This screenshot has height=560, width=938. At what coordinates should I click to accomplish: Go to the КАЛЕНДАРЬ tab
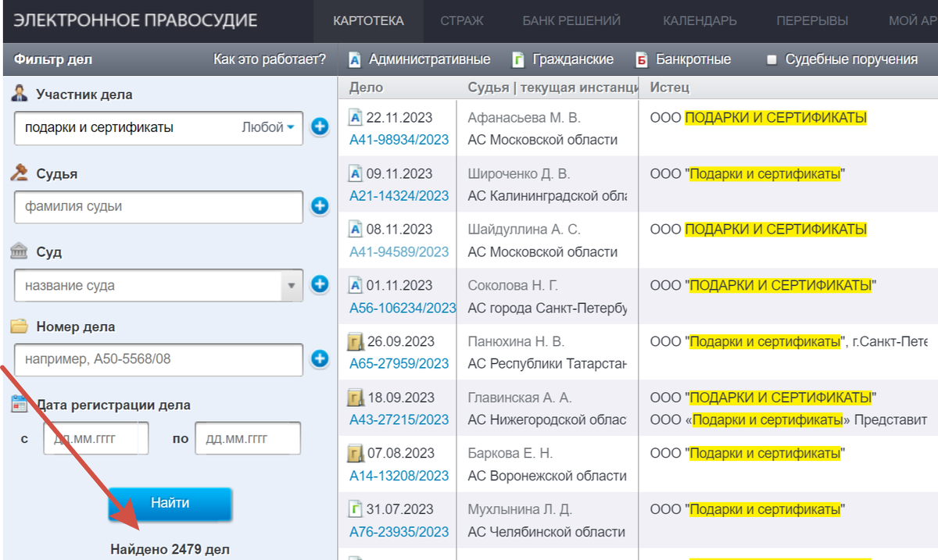coord(700,21)
